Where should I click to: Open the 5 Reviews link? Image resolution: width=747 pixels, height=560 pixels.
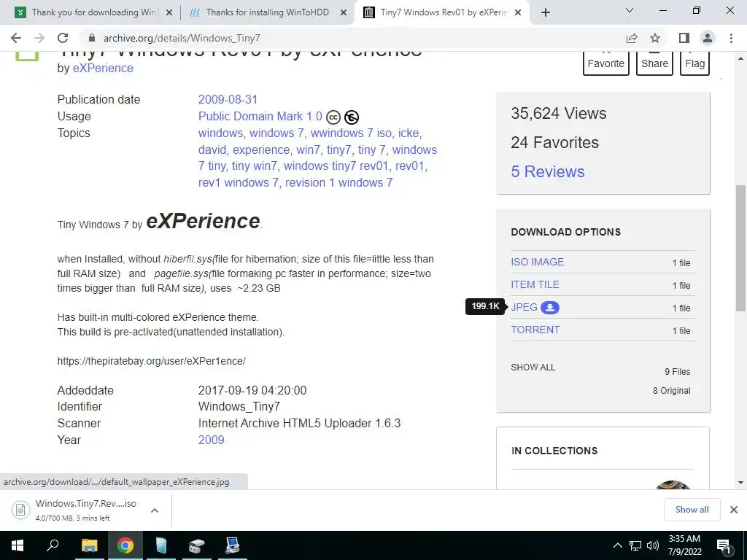[547, 171]
